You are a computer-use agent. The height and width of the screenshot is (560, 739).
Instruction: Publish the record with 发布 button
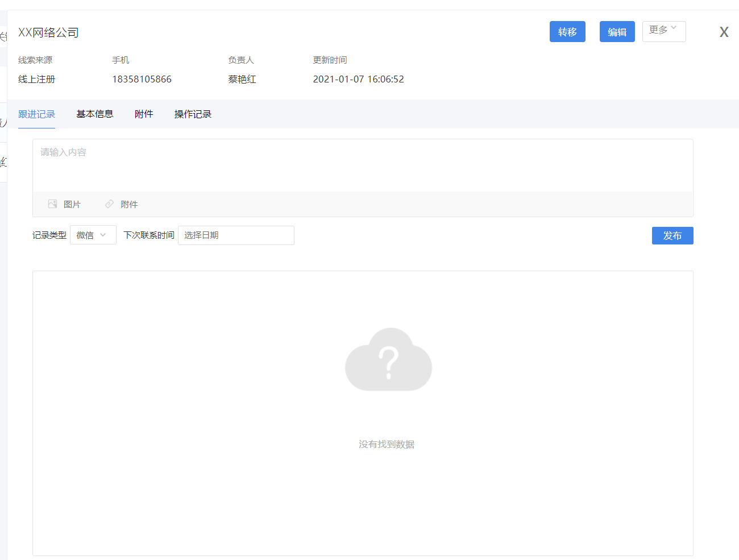pos(672,236)
